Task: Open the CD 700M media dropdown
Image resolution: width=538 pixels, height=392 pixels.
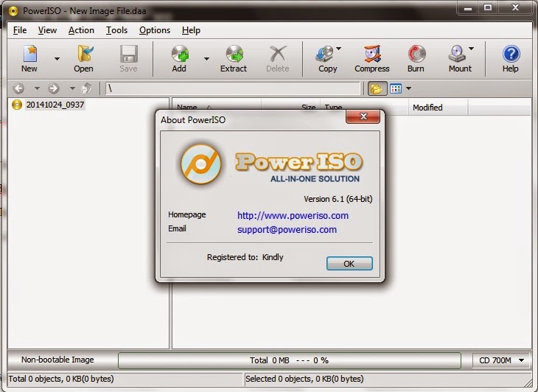Action: [x=501, y=360]
